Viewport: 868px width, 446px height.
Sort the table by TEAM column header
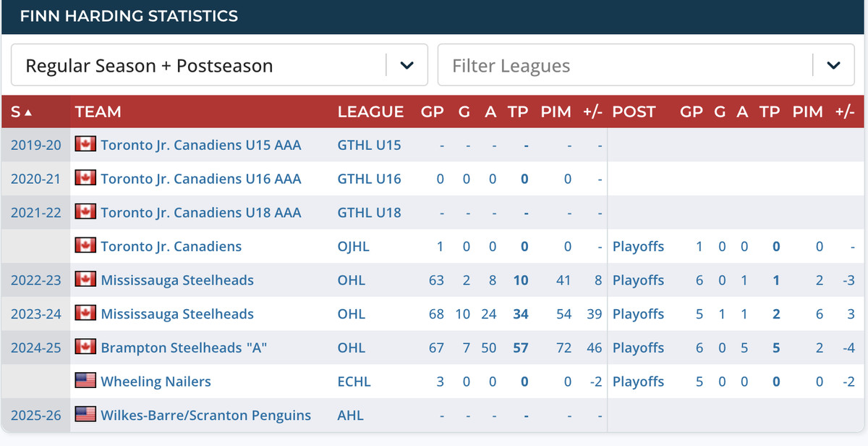pyautogui.click(x=98, y=111)
